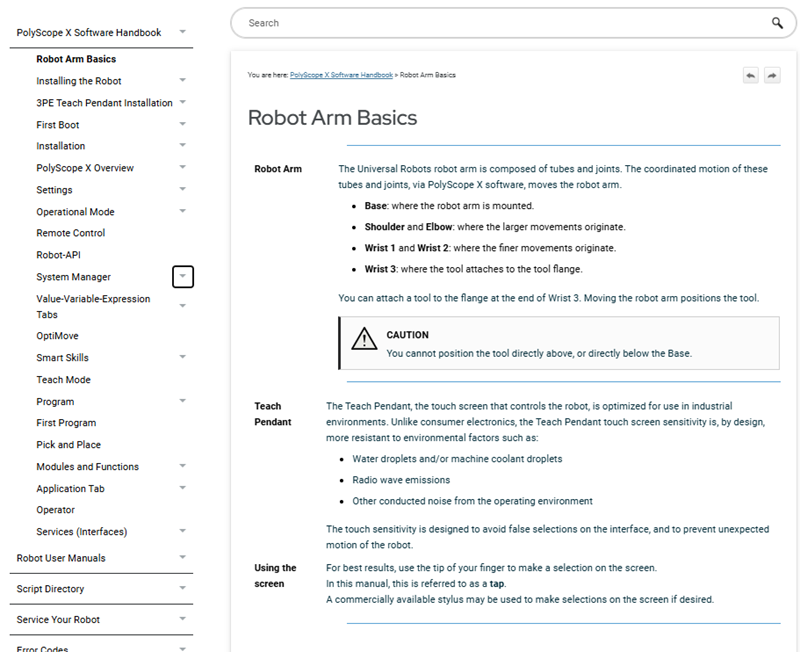Open the First Boot topic
800x652 pixels.
(58, 124)
